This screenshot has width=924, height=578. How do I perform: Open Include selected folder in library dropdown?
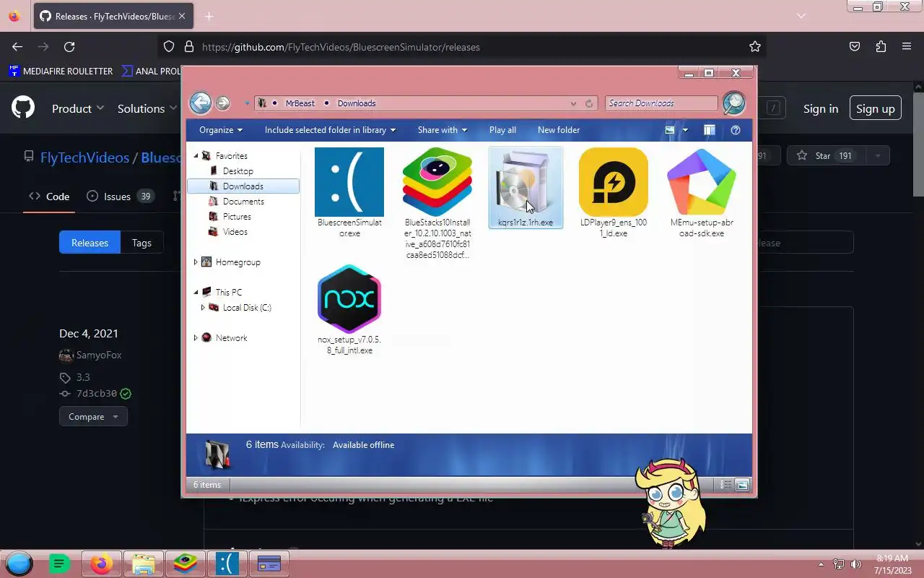point(330,130)
